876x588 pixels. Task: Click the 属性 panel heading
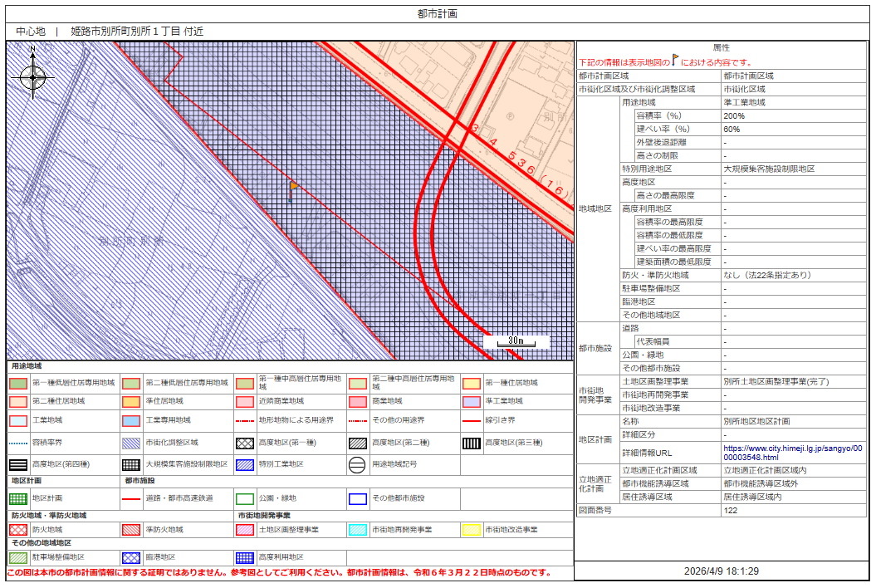point(721,48)
